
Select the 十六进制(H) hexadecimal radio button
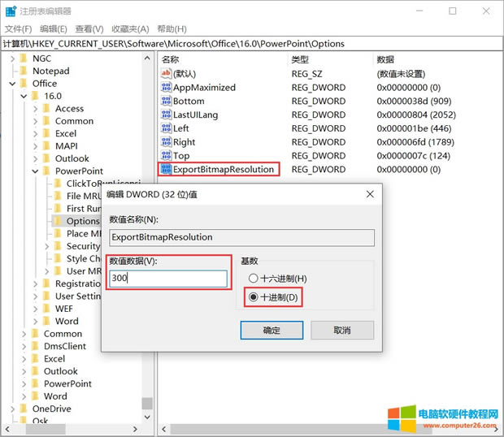(x=254, y=279)
